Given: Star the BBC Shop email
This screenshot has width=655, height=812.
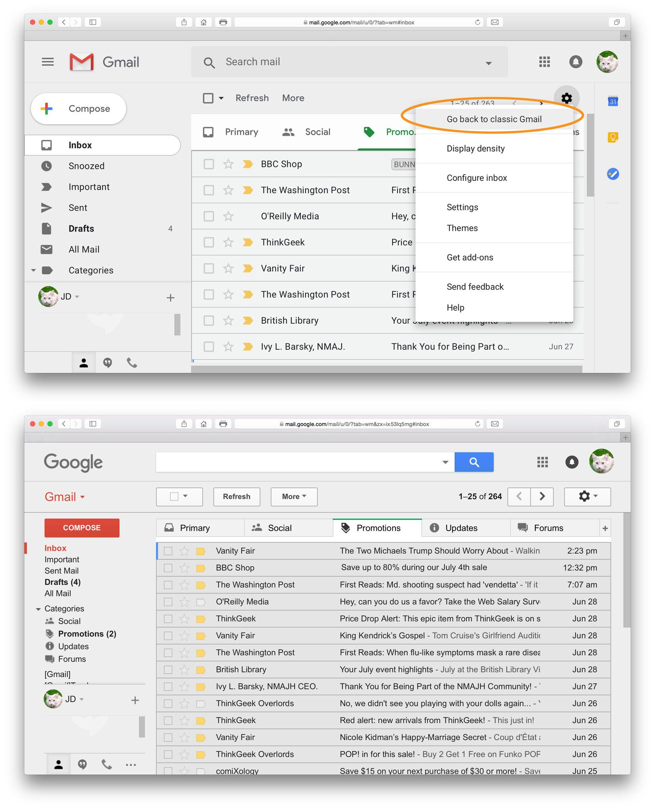Looking at the screenshot, I should pos(228,164).
